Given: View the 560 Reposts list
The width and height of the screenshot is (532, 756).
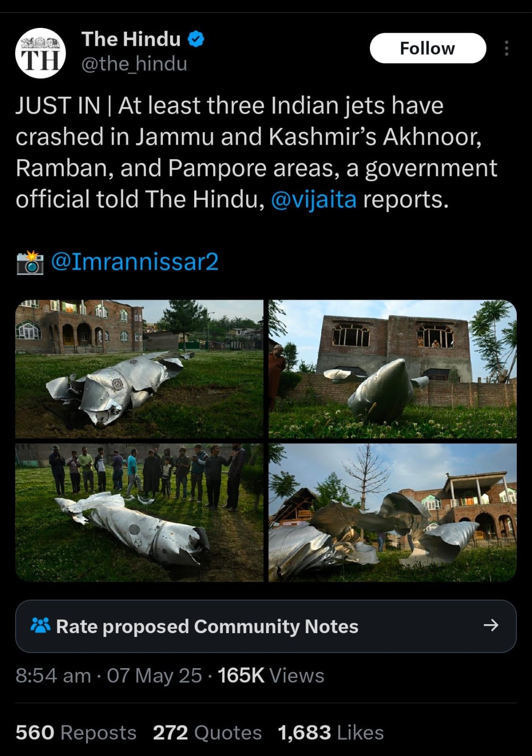Looking at the screenshot, I should click(x=76, y=733).
